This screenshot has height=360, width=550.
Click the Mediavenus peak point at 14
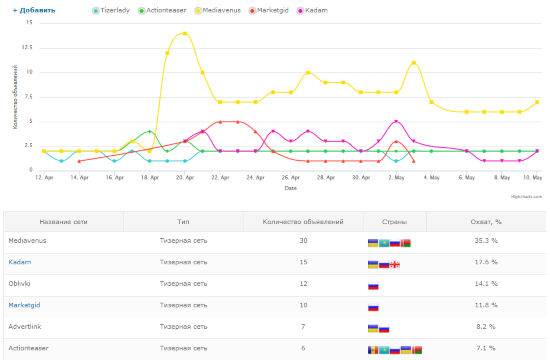tap(185, 33)
